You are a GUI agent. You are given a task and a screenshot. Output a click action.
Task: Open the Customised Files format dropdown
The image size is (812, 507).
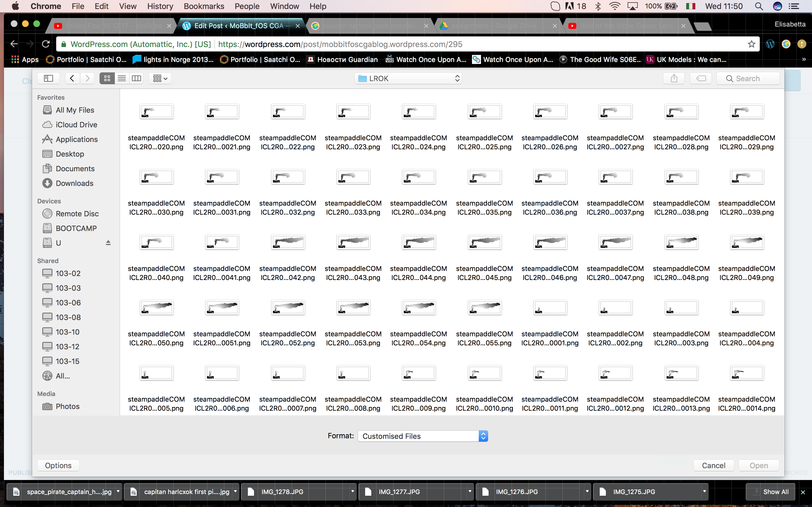423,436
